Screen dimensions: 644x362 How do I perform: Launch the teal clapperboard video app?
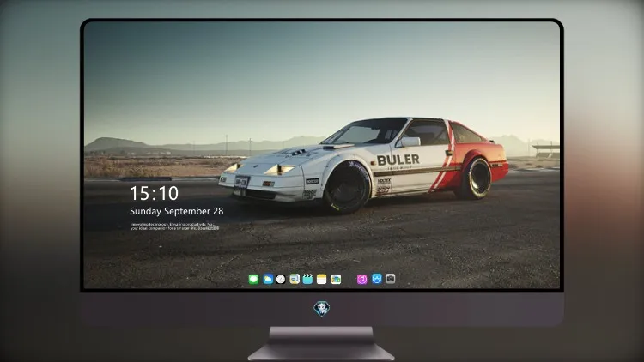307,279
